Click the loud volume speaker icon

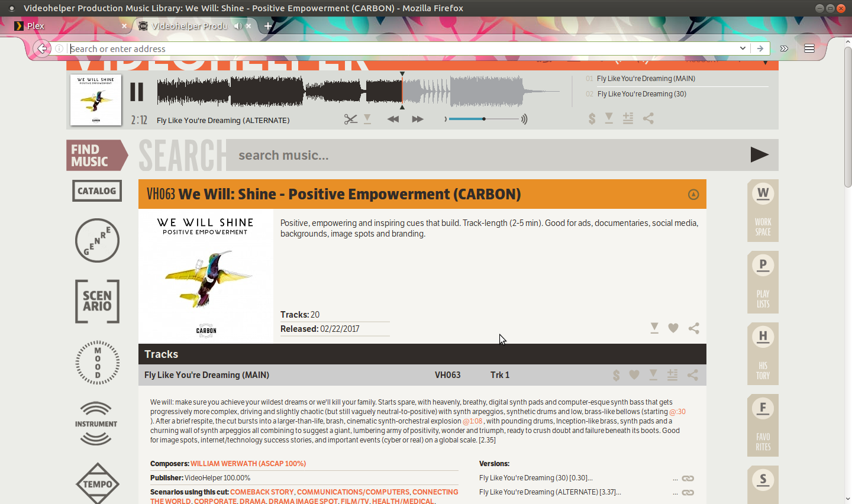[524, 119]
